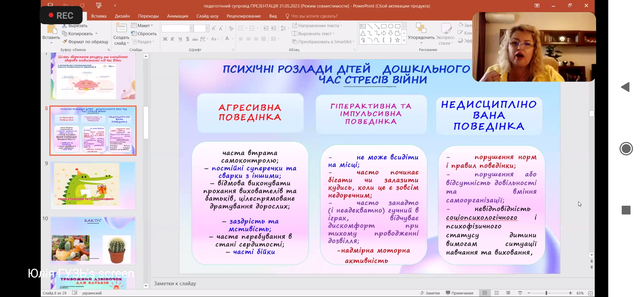
Task: Open the Вид ribbon tab
Action: tap(273, 16)
